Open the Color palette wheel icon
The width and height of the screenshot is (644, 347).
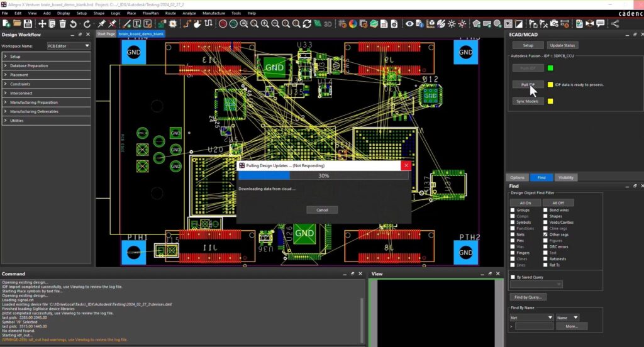click(x=353, y=24)
